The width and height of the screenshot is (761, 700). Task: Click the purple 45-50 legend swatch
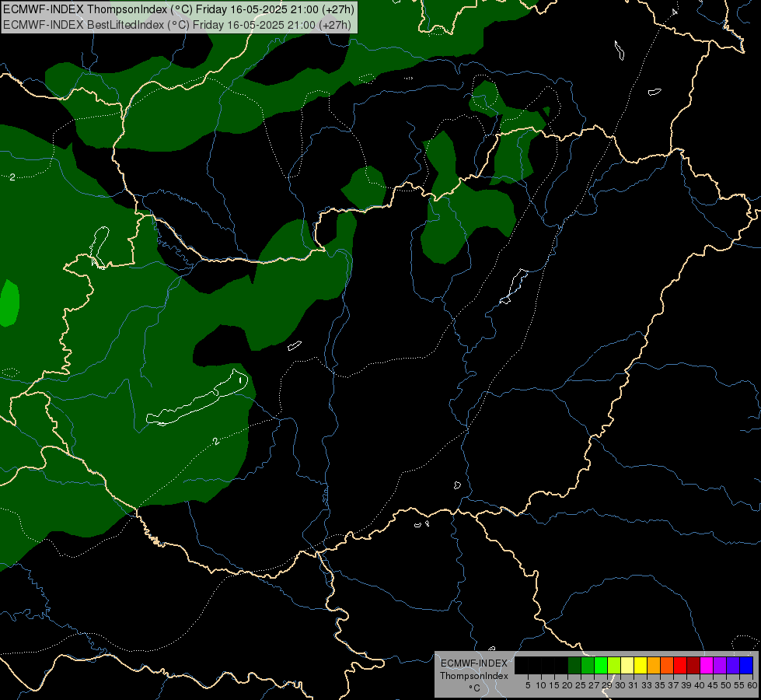click(x=720, y=665)
